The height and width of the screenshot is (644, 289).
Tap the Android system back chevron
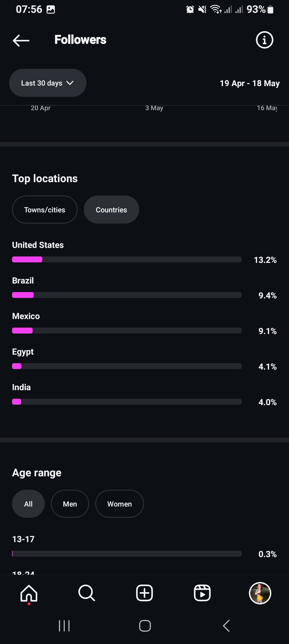pyautogui.click(x=226, y=626)
